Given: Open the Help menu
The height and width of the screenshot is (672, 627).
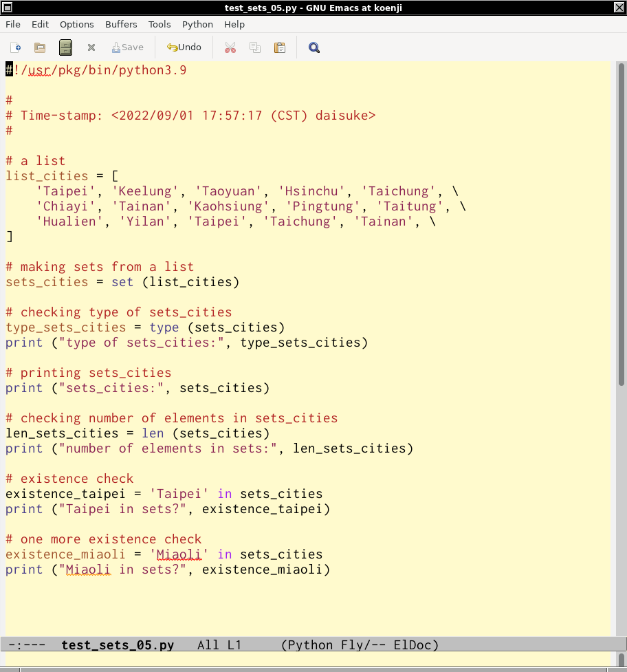Looking at the screenshot, I should tap(234, 24).
